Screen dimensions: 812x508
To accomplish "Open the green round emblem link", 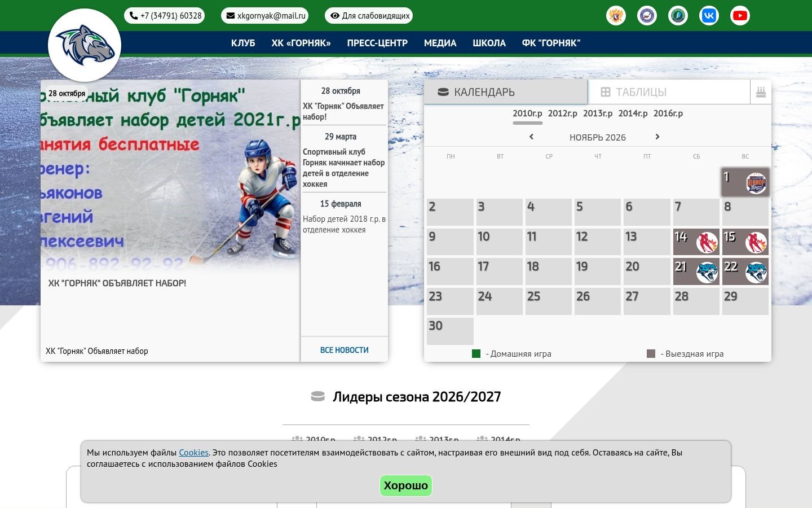I will (678, 16).
